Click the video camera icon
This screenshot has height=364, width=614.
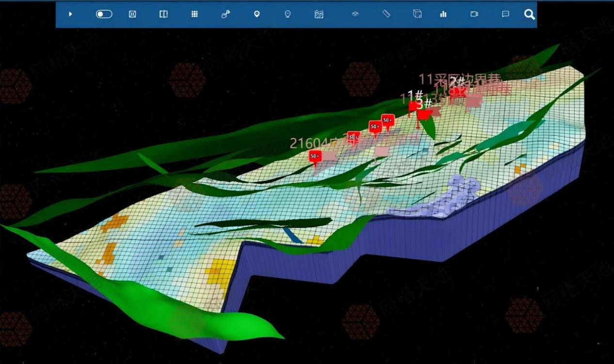click(474, 14)
